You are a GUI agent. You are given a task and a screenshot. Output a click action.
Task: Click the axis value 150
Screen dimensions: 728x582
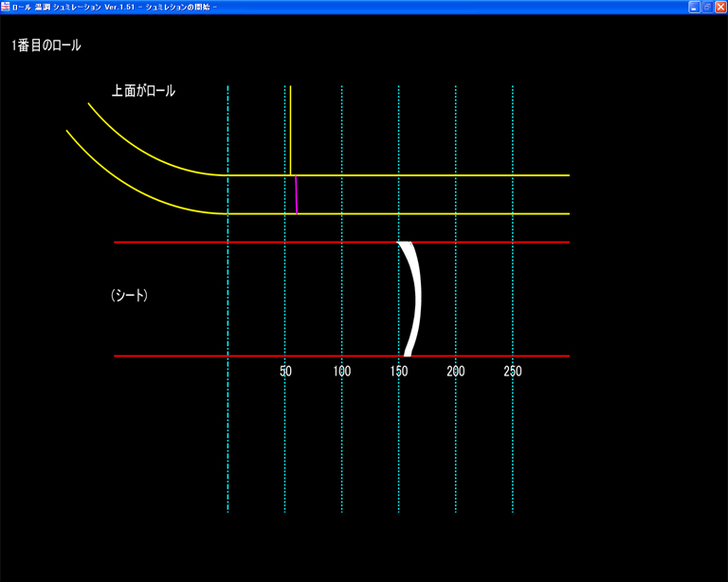(399, 372)
